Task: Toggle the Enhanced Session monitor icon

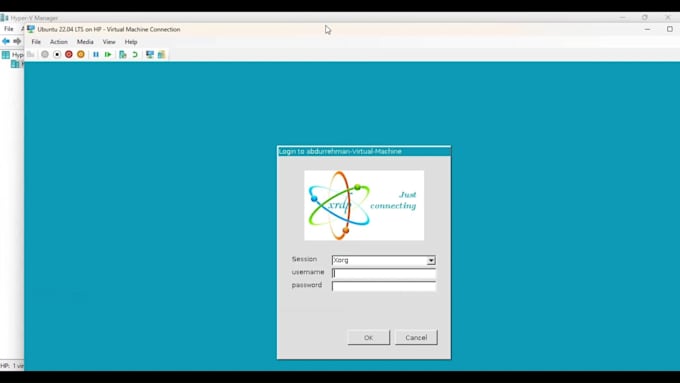Action: [150, 55]
